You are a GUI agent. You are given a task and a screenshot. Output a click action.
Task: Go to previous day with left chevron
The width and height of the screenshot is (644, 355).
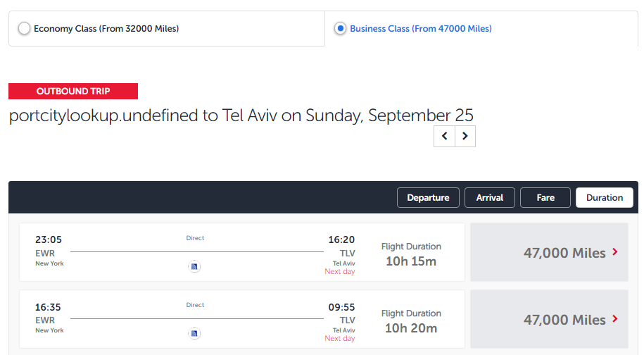[444, 136]
